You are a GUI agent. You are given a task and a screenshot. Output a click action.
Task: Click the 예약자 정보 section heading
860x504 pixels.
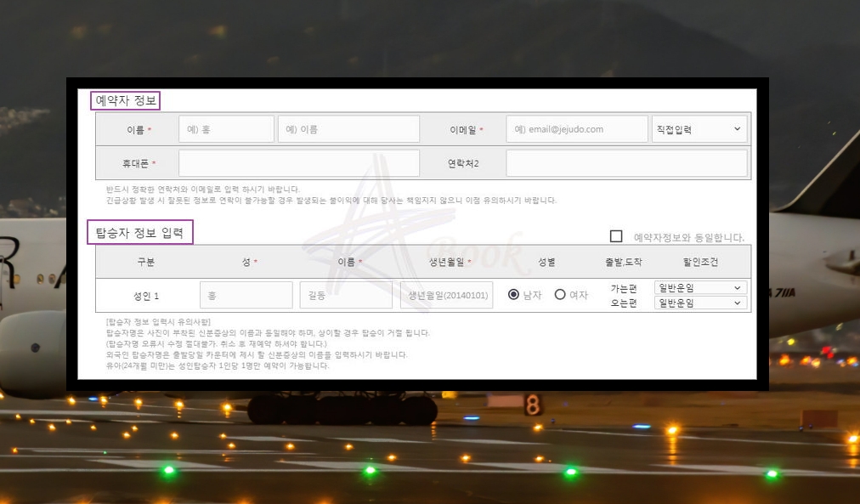pyautogui.click(x=126, y=101)
